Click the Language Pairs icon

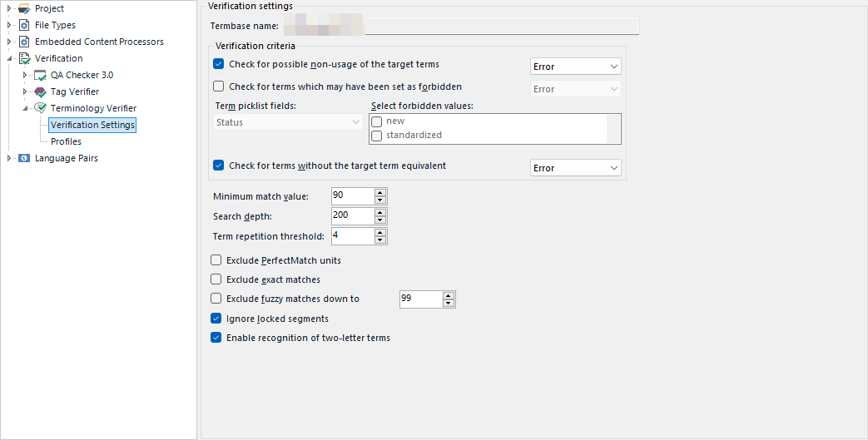click(24, 158)
